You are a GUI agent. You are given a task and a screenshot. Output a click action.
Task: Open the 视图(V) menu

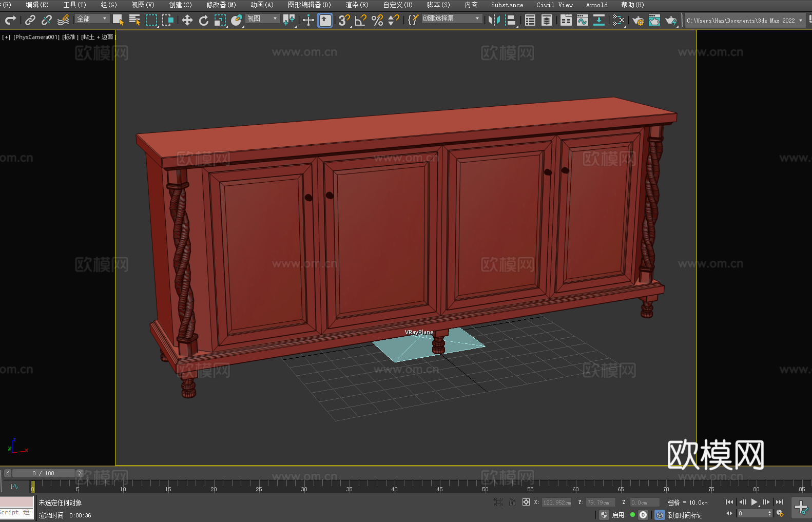tap(143, 5)
